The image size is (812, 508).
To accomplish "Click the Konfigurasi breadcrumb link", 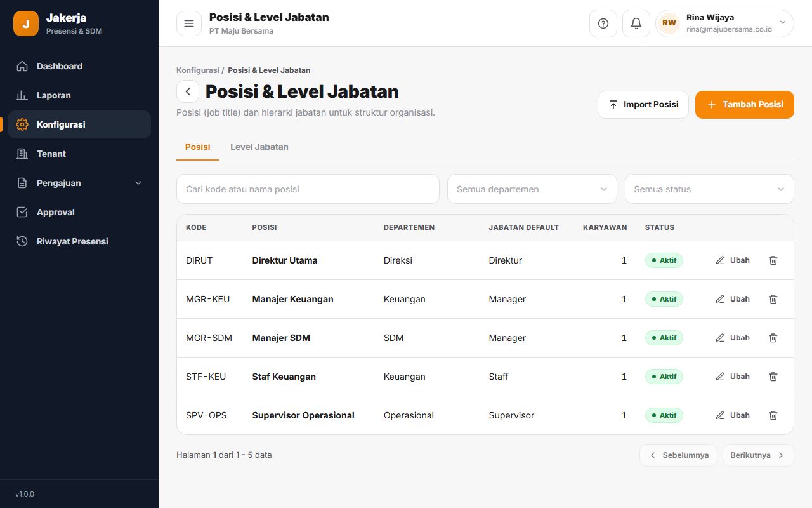I will [198, 70].
